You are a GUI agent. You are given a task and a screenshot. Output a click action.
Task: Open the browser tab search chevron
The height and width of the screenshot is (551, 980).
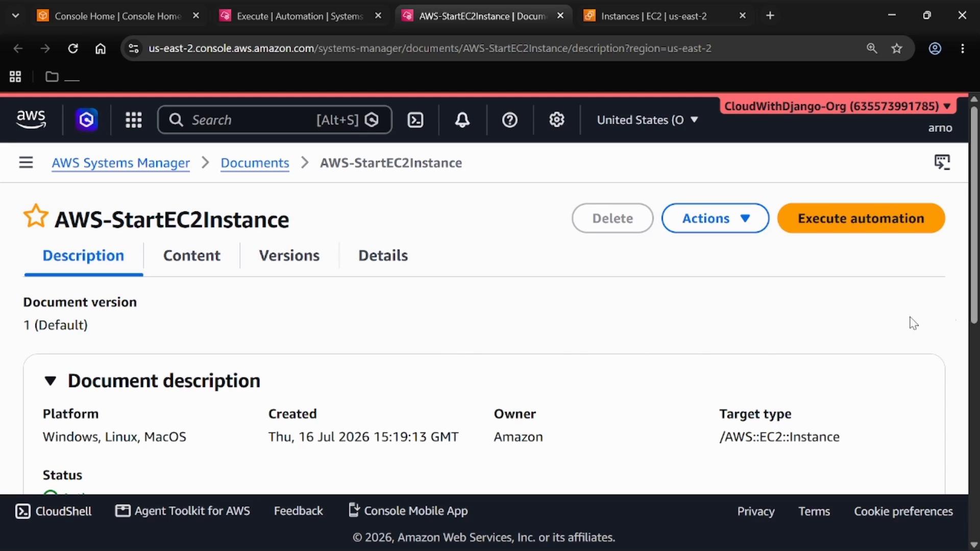15,16
